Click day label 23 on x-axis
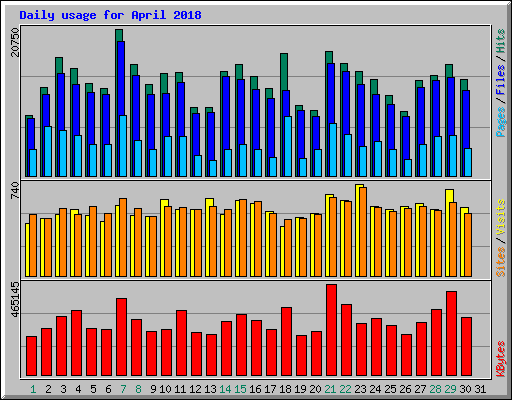The height and width of the screenshot is (400, 512). click(360, 389)
